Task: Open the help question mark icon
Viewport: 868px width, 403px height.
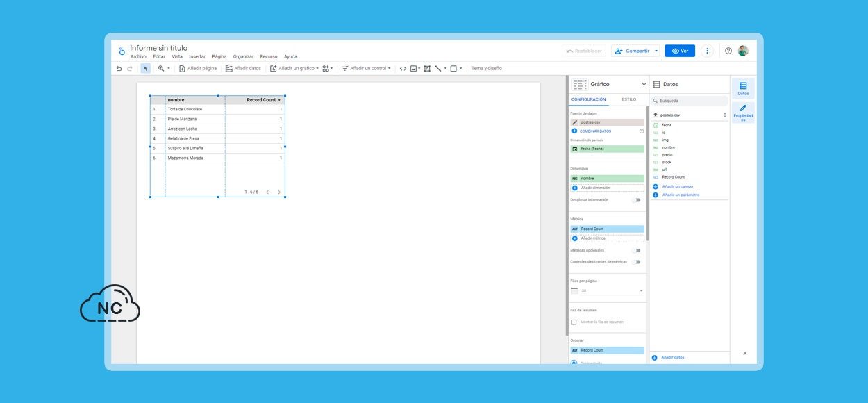Action: pos(728,51)
